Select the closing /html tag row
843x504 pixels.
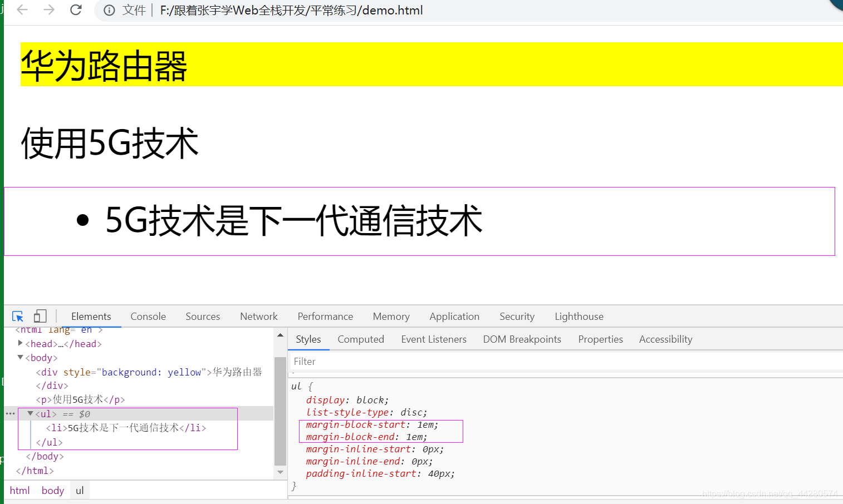pos(35,471)
